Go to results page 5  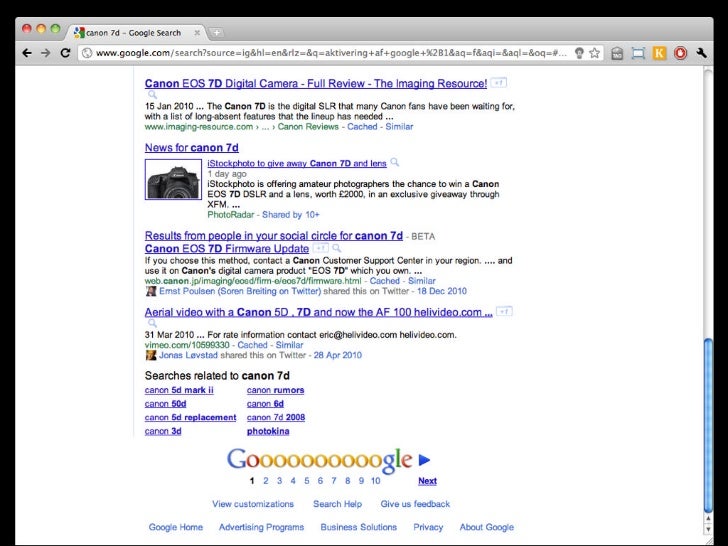pyautogui.click(x=306, y=481)
